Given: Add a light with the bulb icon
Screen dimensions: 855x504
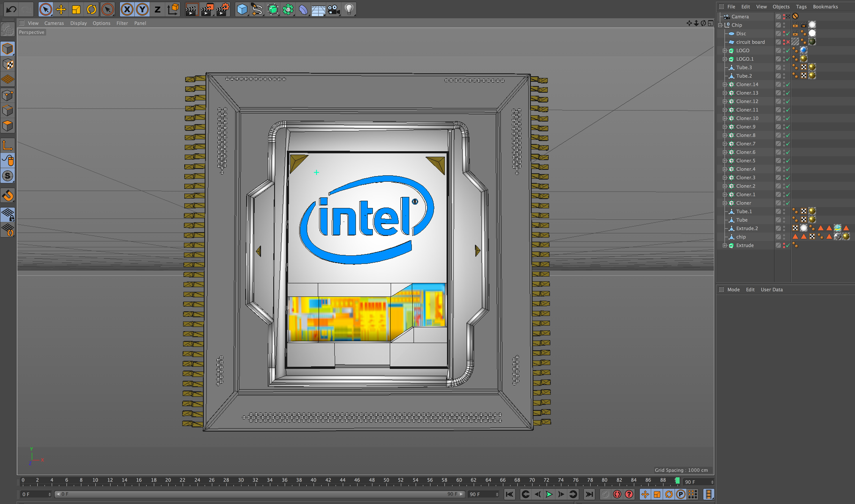Looking at the screenshot, I should (349, 10).
